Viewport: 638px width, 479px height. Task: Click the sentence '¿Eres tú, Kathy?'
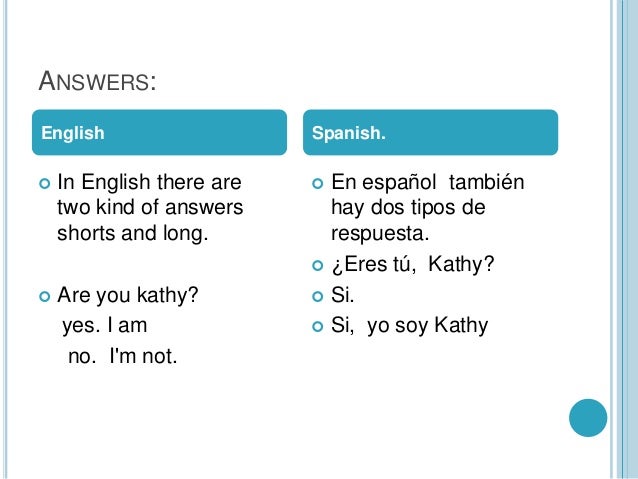[413, 265]
